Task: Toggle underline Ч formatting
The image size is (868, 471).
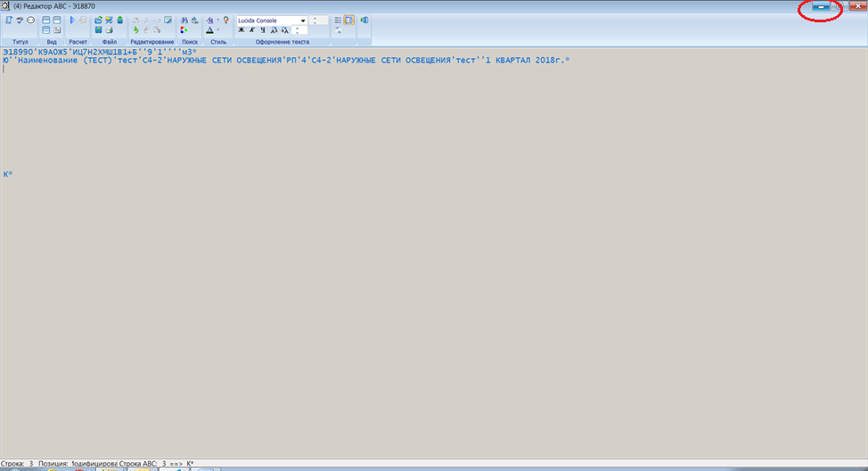Action: click(263, 30)
